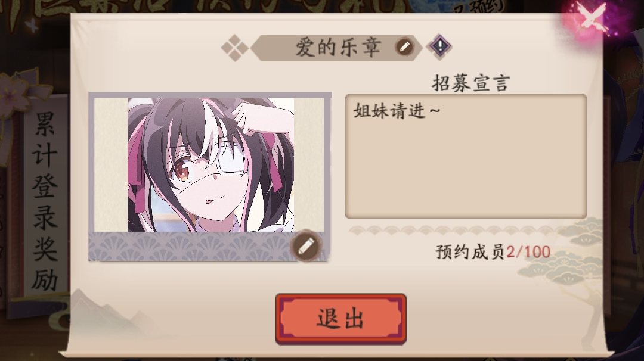Focus the 招募宣言 recruitment text box

[466, 156]
